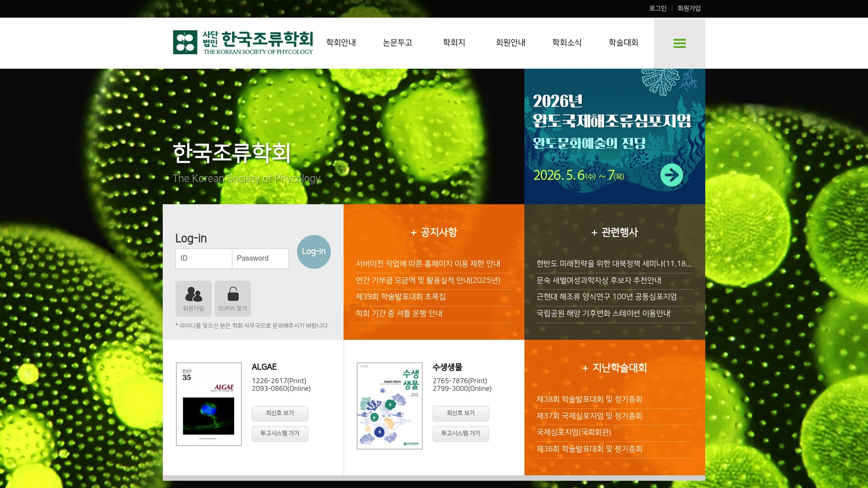Click the 회원가입 link at the top right
The width and height of the screenshot is (868, 488).
point(688,8)
